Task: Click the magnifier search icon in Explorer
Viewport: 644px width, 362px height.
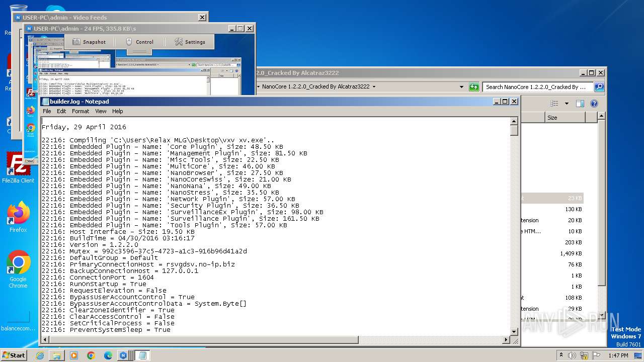Action: (599, 87)
